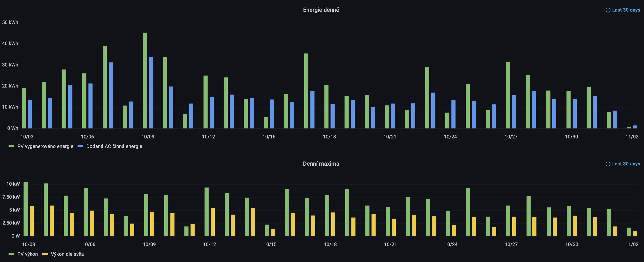Open green color swatch beside PV výkon

tap(11, 254)
